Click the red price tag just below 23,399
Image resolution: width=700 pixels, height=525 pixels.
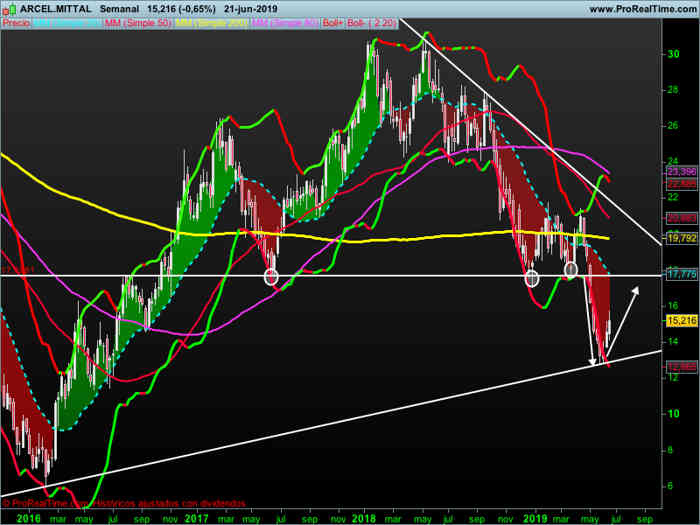tap(681, 183)
